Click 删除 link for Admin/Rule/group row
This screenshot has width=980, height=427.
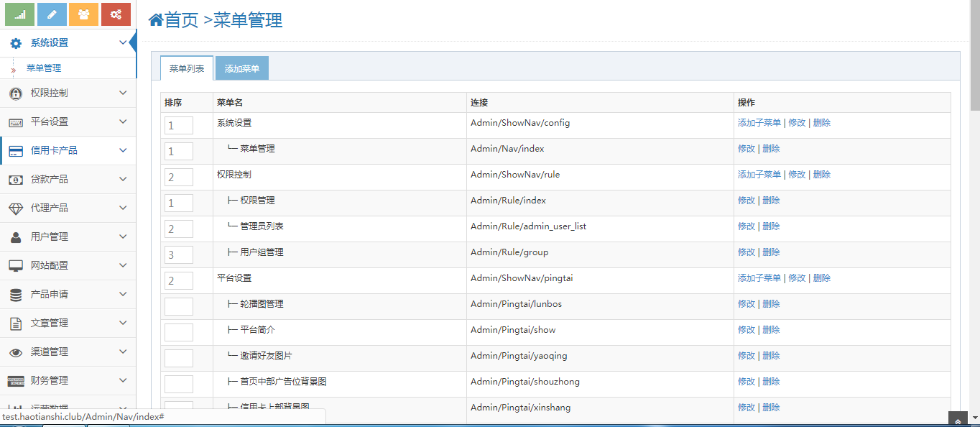tap(771, 252)
